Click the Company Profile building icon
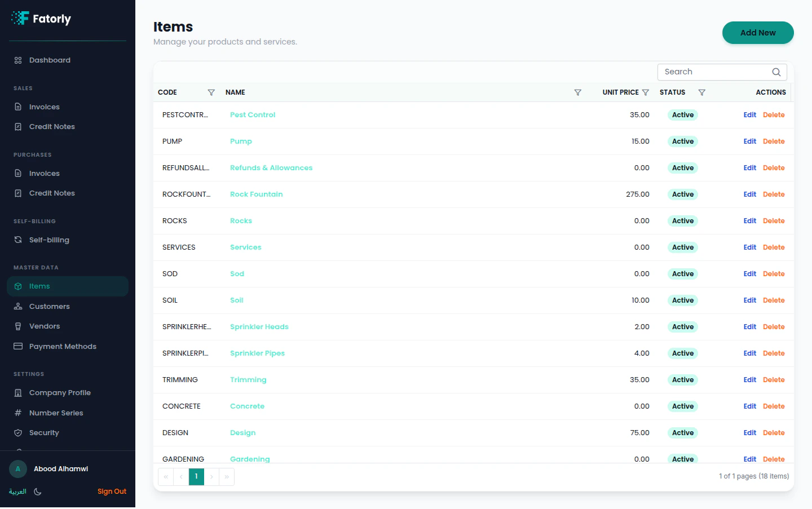The height and width of the screenshot is (509, 812). pyautogui.click(x=18, y=393)
